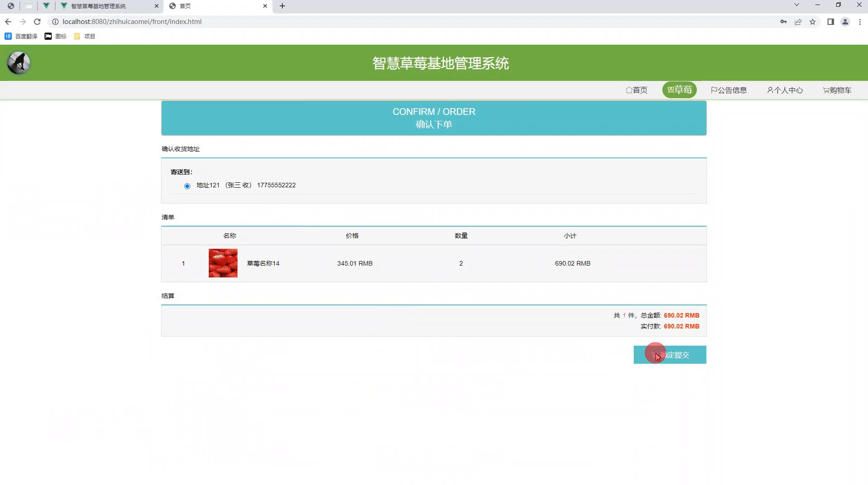This screenshot has height=485, width=868.
Task: Open 购物车 menu item
Action: [x=837, y=90]
